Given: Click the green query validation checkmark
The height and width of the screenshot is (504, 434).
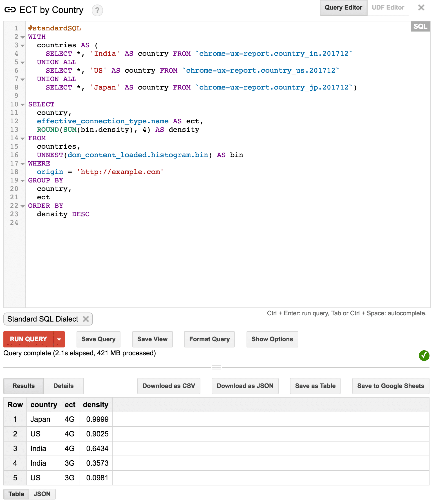Looking at the screenshot, I should (424, 355).
